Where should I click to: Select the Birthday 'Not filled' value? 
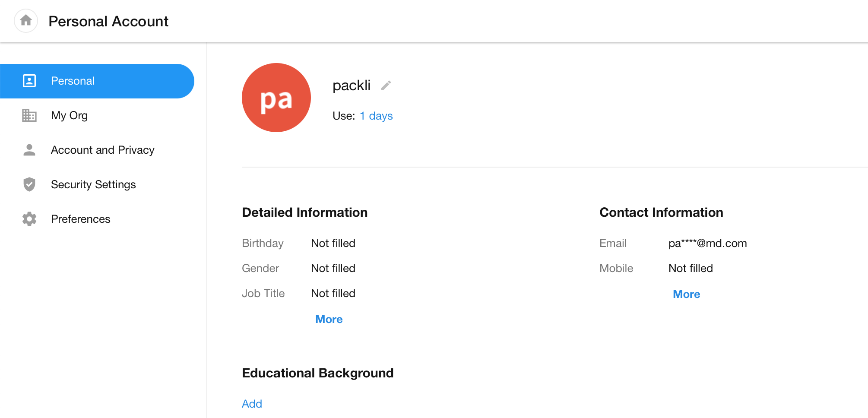[x=333, y=243]
